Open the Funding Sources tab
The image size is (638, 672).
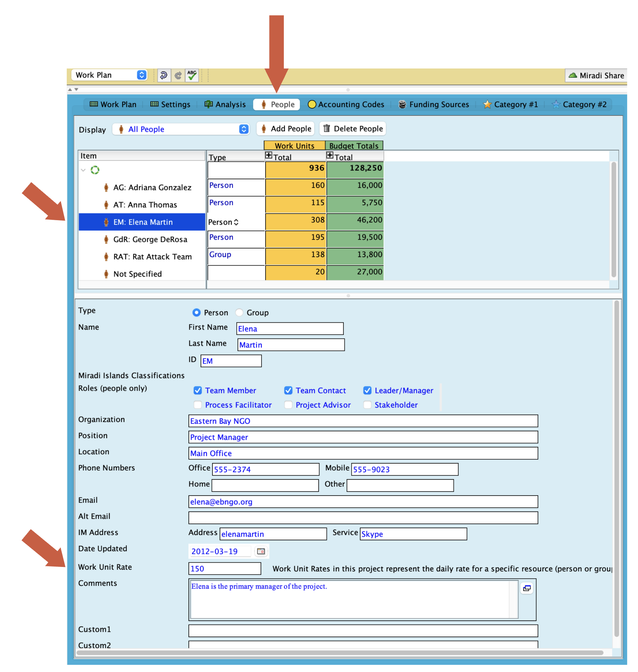tap(434, 104)
